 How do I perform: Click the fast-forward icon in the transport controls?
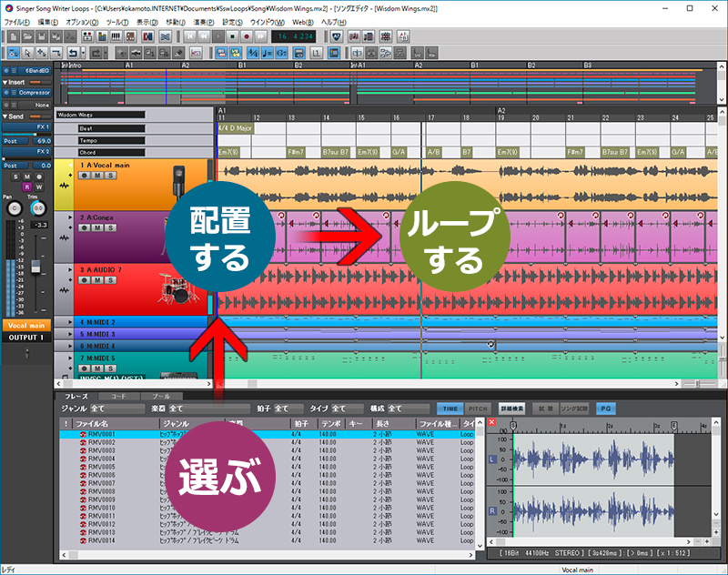260,37
